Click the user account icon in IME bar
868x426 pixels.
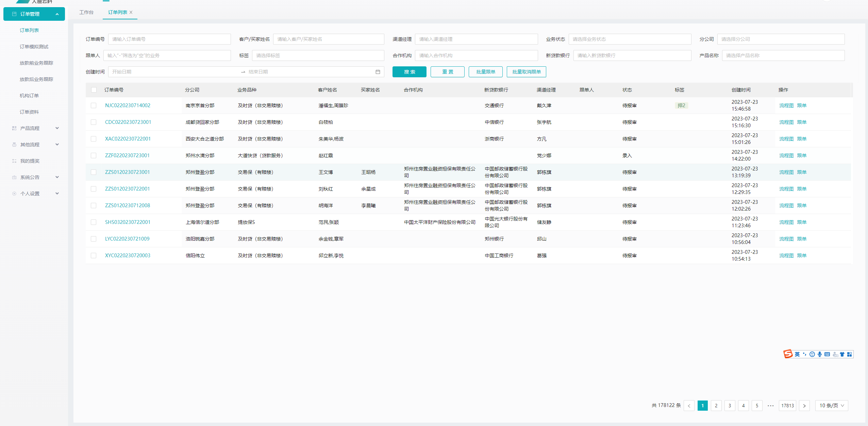point(835,355)
